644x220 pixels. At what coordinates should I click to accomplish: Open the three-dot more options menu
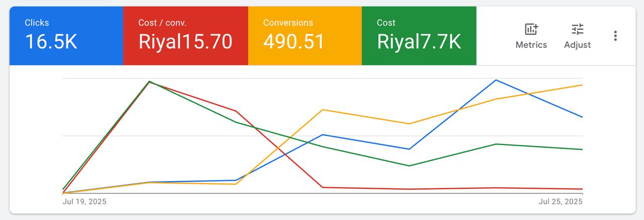(x=615, y=36)
